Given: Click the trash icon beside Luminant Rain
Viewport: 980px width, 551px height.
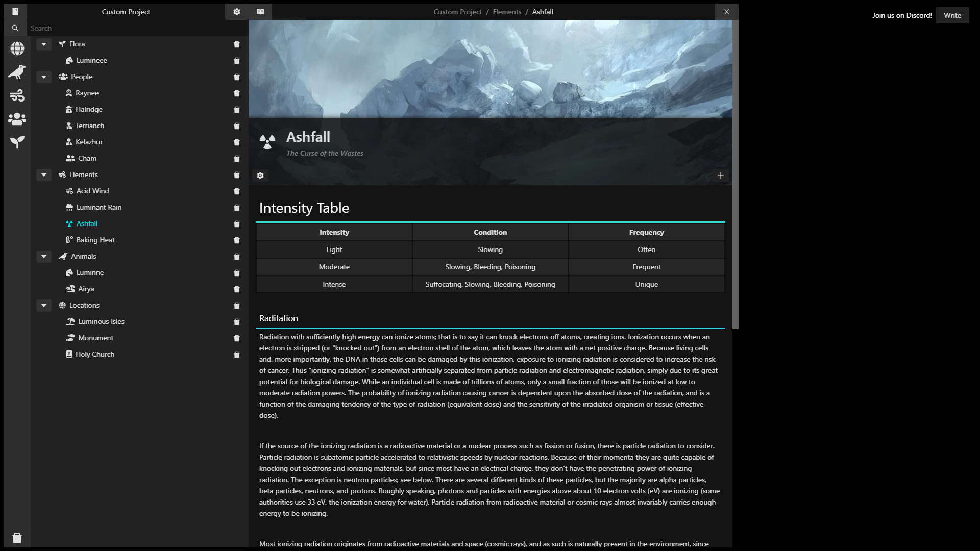Looking at the screenshot, I should tap(236, 208).
